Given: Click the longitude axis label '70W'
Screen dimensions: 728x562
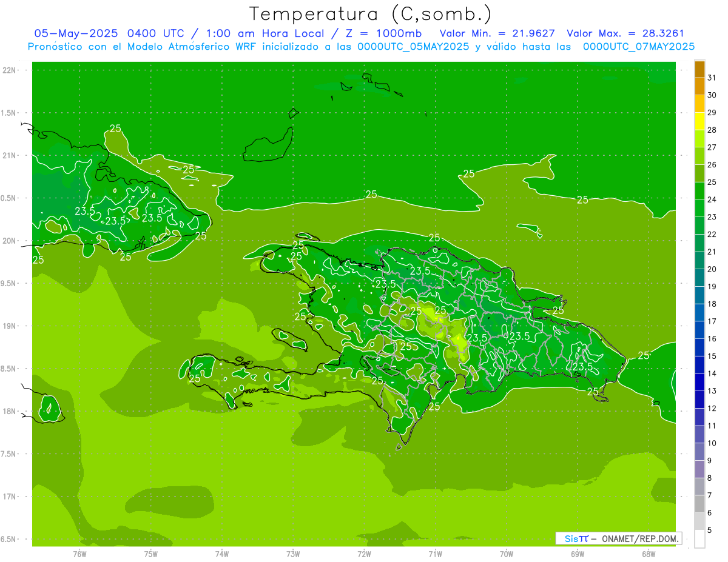Looking at the screenshot, I should (x=507, y=554).
